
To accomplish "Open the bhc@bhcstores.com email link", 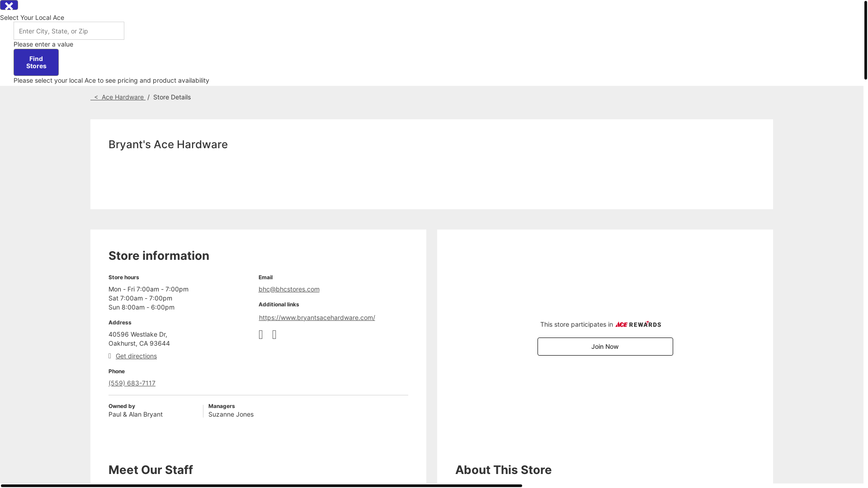I will click(x=289, y=289).
